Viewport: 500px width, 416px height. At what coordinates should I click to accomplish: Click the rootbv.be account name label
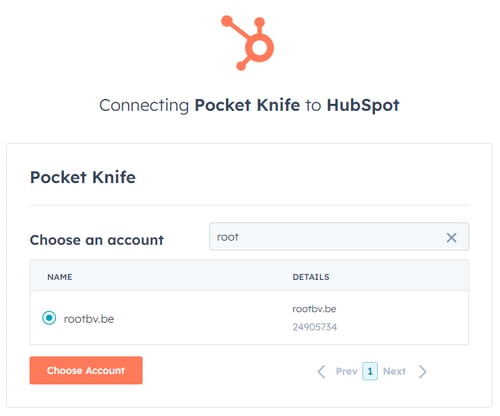click(89, 319)
